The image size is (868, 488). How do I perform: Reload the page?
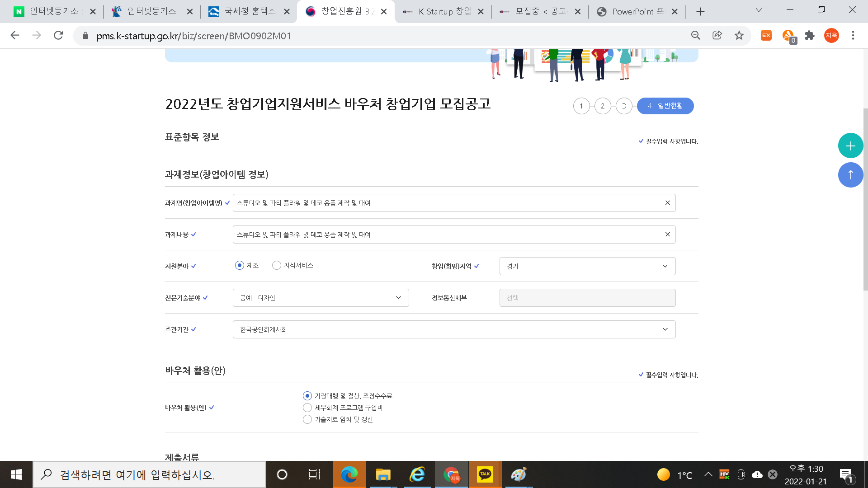58,35
